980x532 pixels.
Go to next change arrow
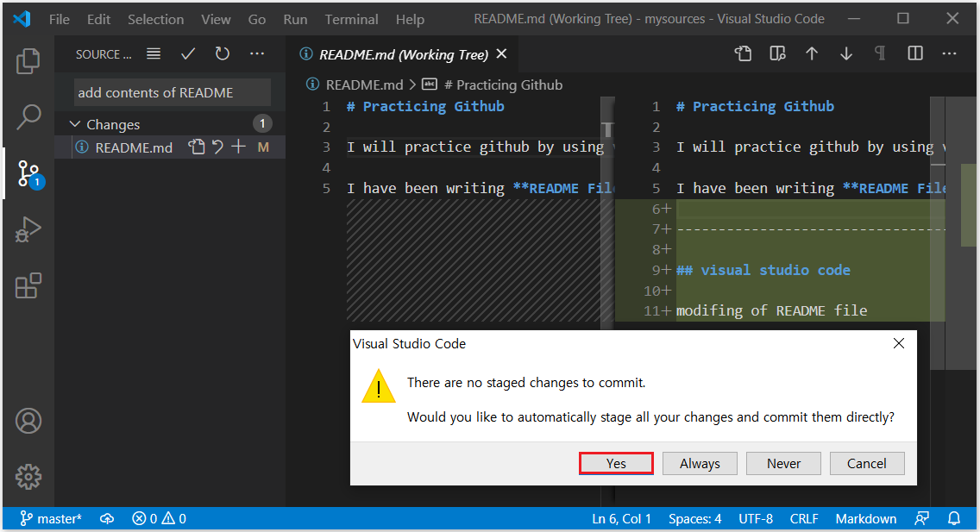pyautogui.click(x=846, y=53)
